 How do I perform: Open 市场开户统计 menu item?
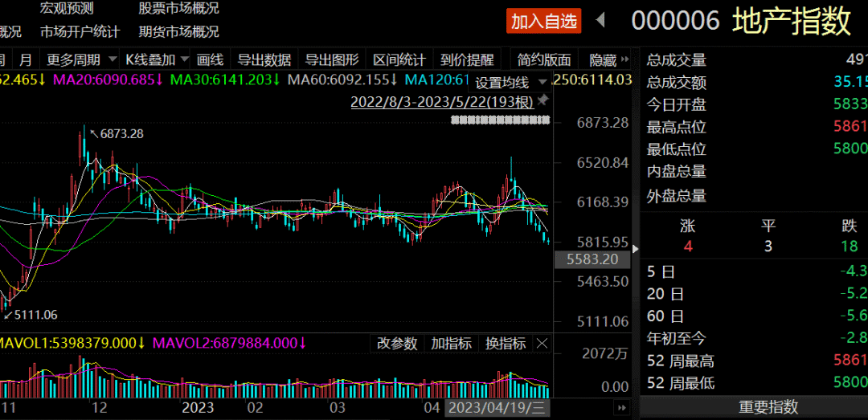(80, 32)
